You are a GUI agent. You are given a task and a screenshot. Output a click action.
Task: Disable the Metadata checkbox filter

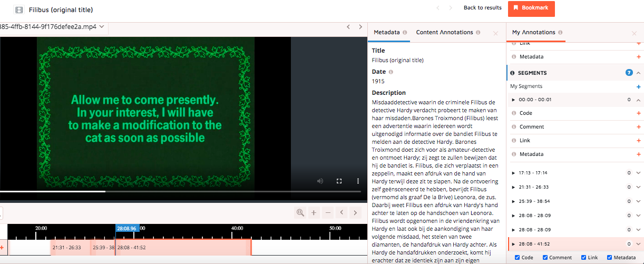[610, 258]
